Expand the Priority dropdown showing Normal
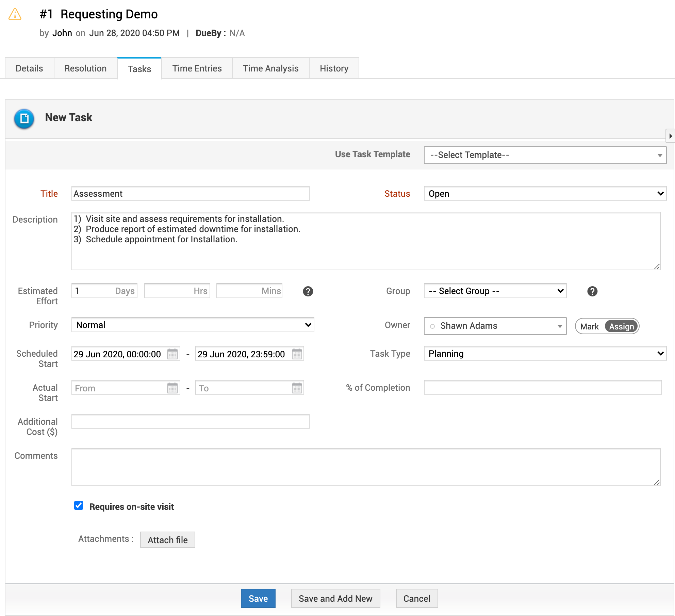675x616 pixels. pyautogui.click(x=193, y=325)
